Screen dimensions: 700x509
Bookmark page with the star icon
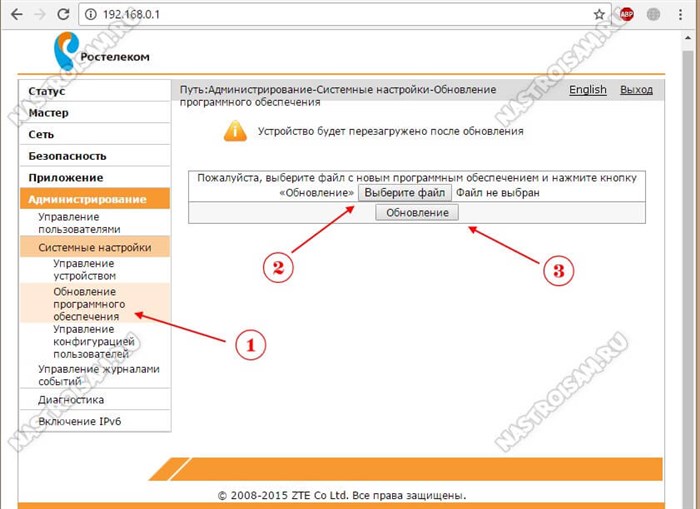coord(599,15)
